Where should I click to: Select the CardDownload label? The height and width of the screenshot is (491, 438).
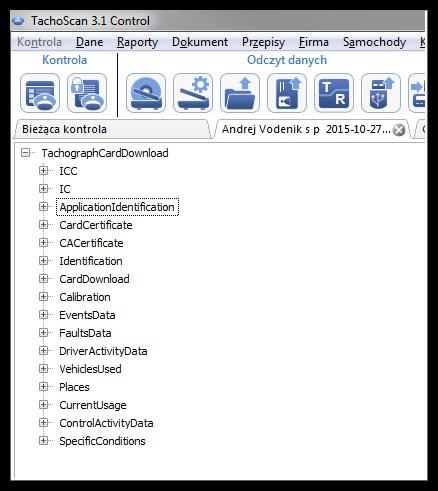(94, 279)
